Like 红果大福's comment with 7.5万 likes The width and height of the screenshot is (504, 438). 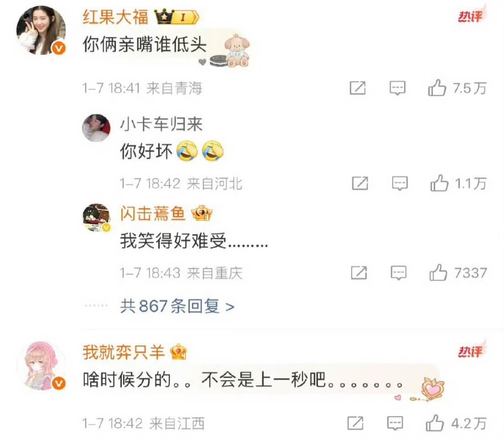tap(437, 88)
